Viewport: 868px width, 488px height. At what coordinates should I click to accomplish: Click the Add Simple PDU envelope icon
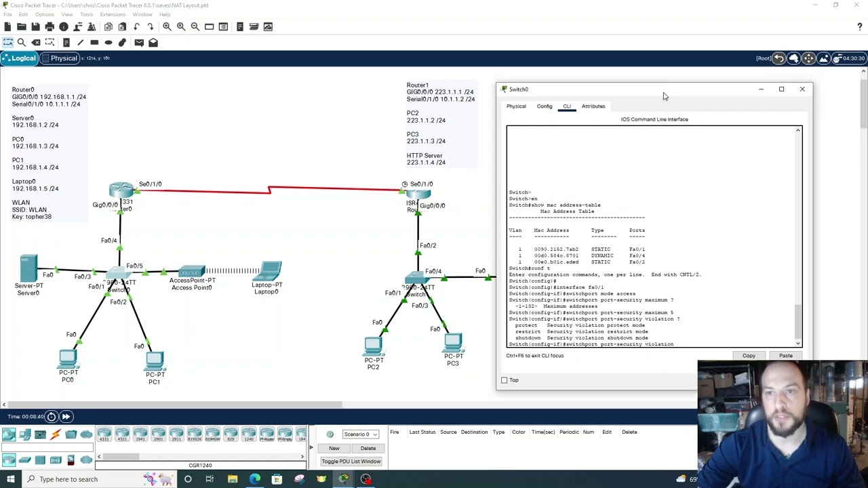click(139, 42)
